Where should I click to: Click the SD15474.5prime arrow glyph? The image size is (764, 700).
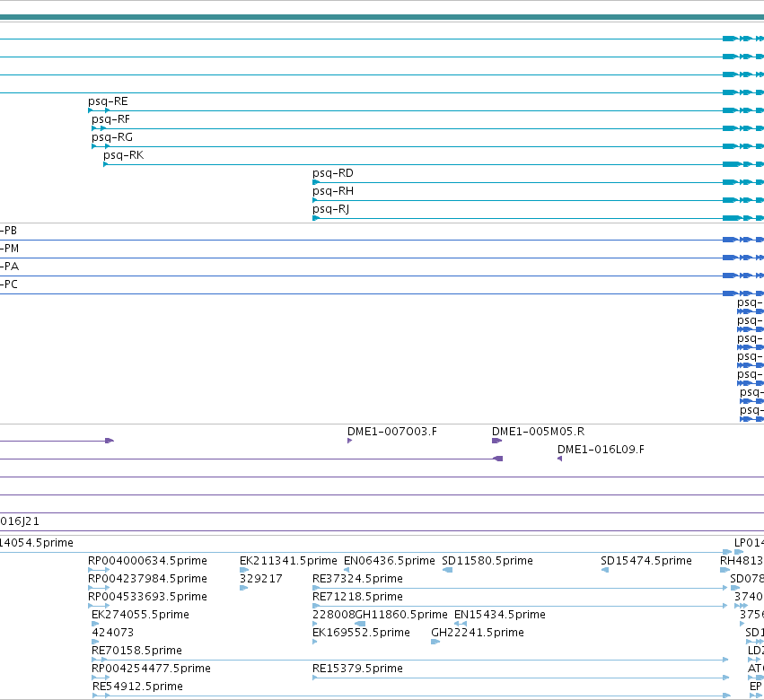coord(605,570)
